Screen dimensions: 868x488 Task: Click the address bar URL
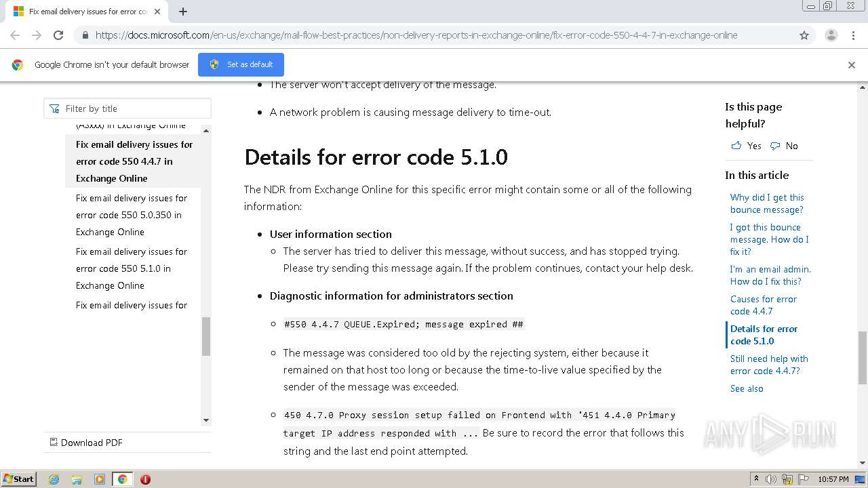(416, 35)
